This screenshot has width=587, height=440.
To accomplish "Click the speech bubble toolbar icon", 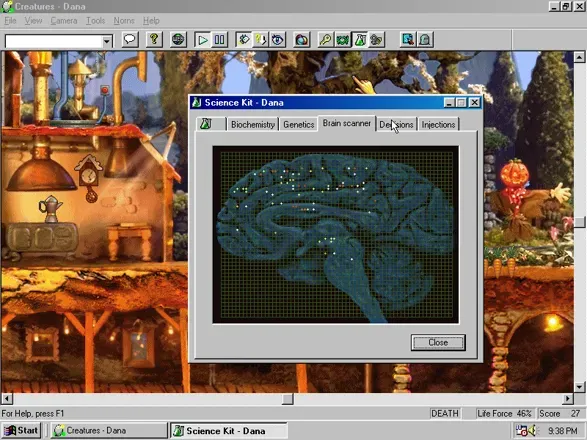I will 130,39.
